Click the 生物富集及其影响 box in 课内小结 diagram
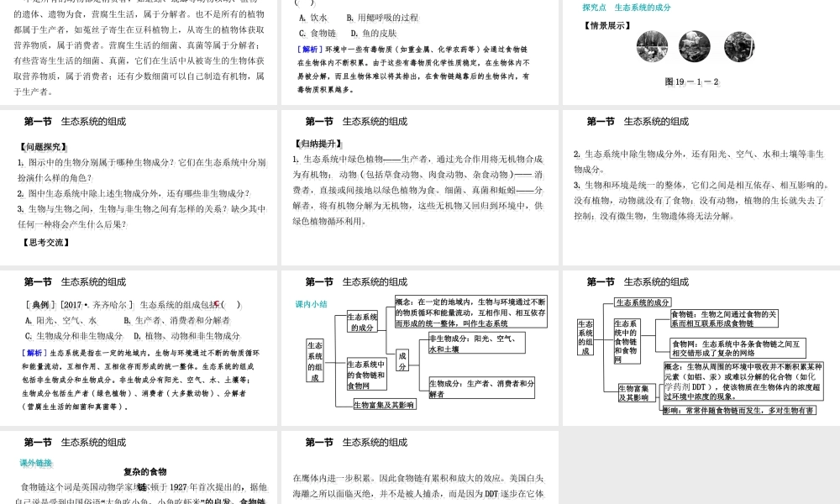Image resolution: width=840 pixels, height=504 pixels. [385, 405]
